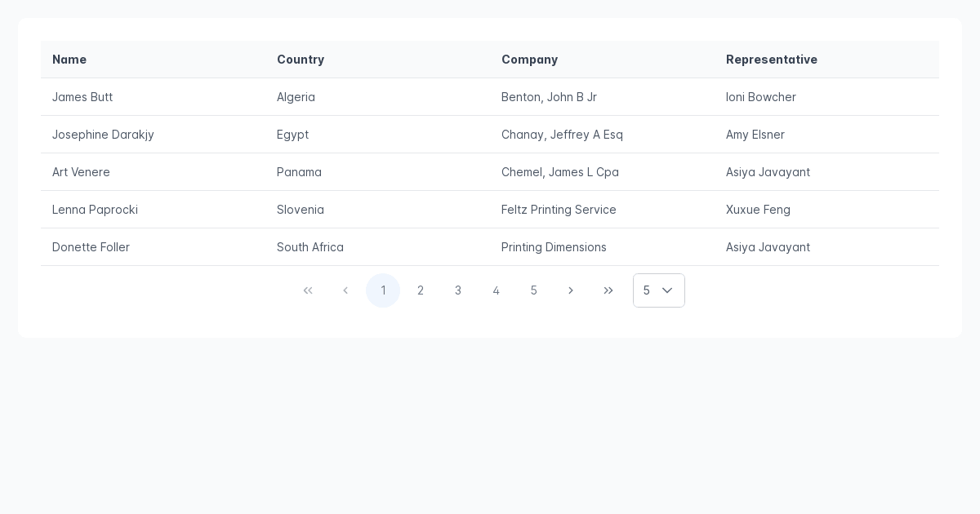Select page 3 in the paginator

coord(458,290)
